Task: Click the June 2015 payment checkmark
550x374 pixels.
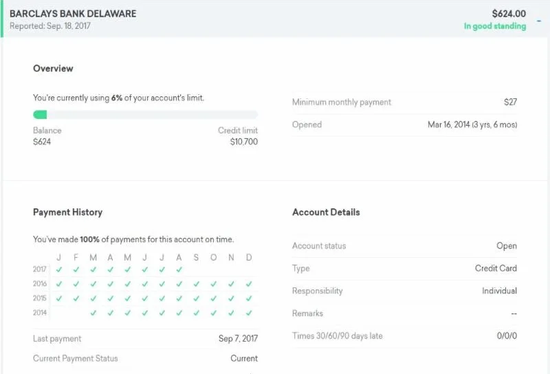Action: (145, 298)
